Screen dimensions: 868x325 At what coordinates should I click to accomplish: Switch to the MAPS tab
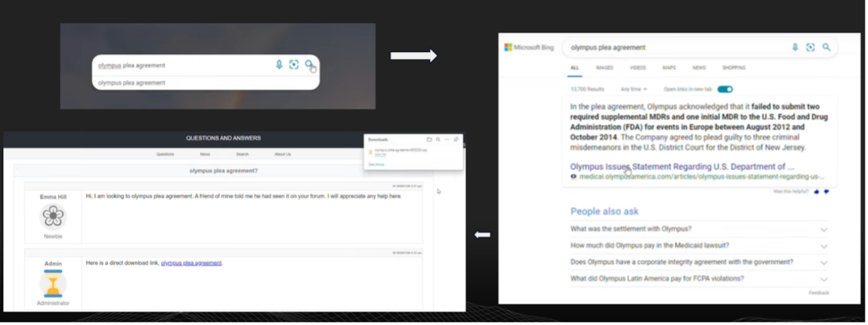[669, 68]
